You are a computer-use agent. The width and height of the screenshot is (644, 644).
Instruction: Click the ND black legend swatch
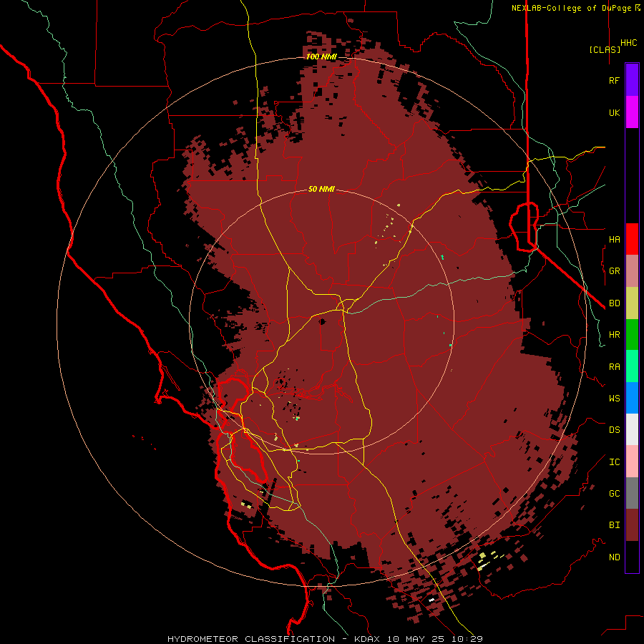(632, 557)
